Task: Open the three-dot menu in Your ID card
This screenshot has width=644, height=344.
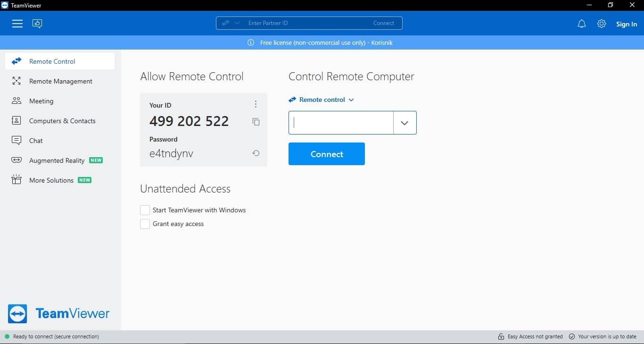Action: [x=256, y=104]
